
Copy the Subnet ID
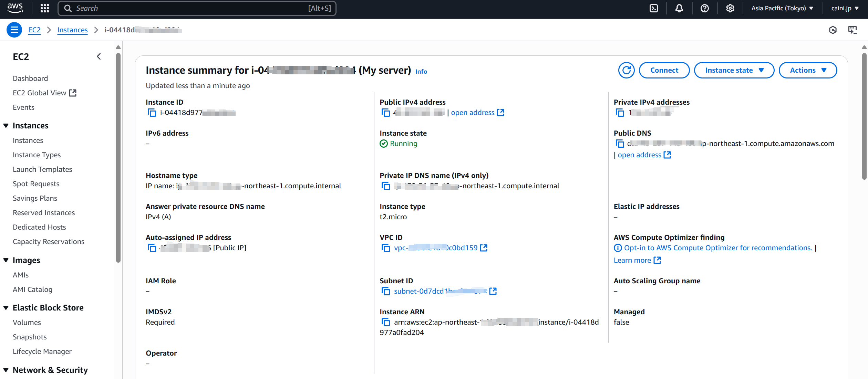[386, 291]
